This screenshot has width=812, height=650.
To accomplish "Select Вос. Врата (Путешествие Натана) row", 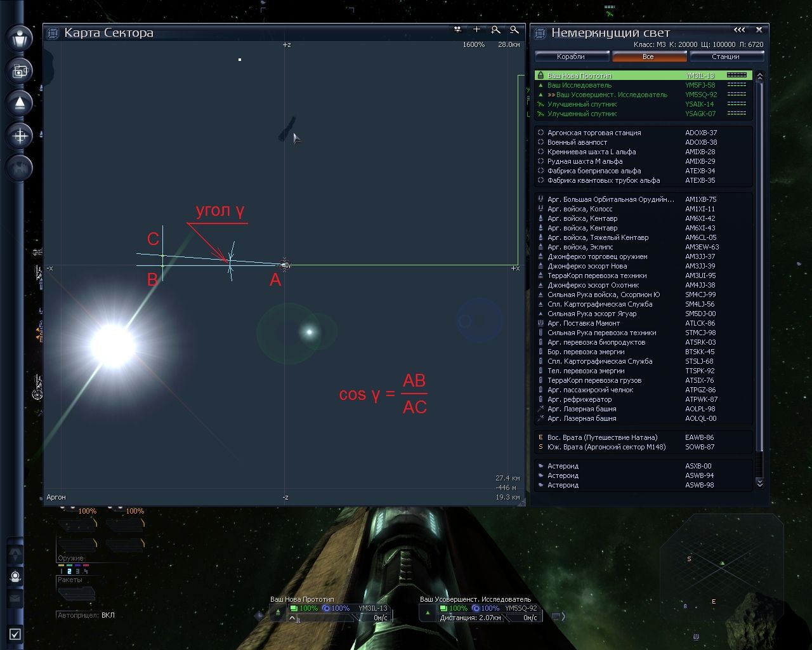I will click(x=643, y=437).
